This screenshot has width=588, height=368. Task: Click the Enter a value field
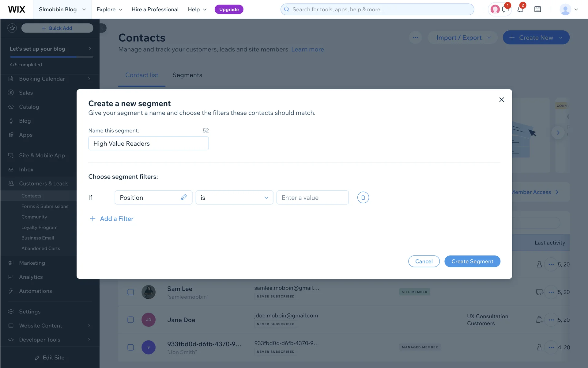click(x=312, y=197)
